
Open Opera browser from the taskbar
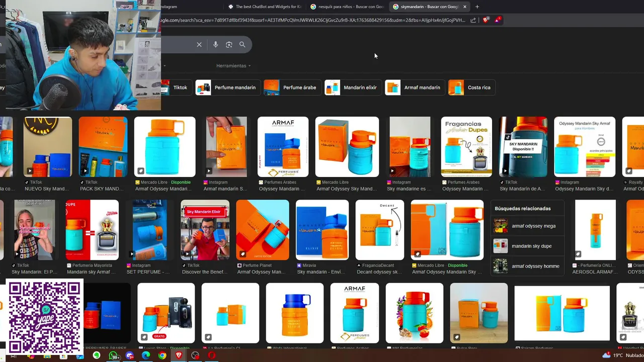212,356
